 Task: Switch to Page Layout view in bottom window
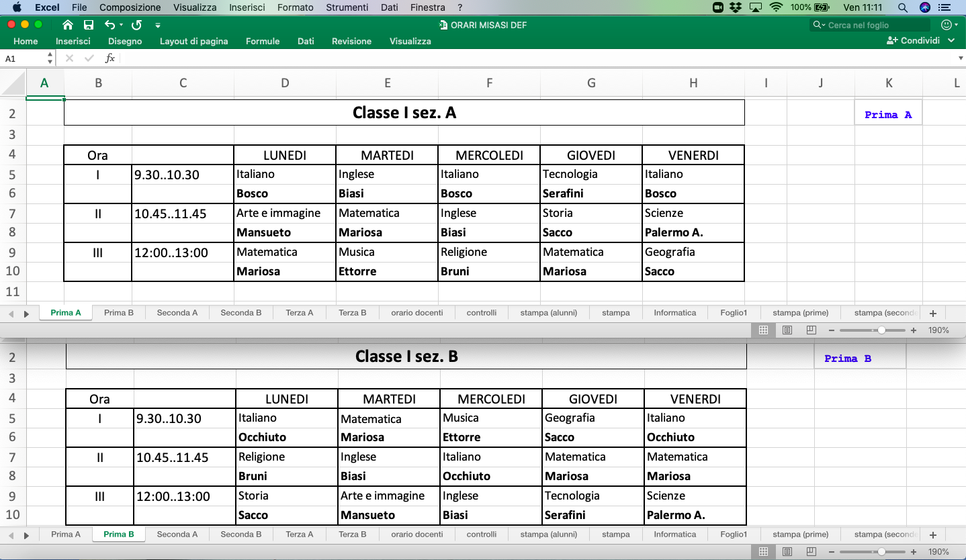(787, 552)
